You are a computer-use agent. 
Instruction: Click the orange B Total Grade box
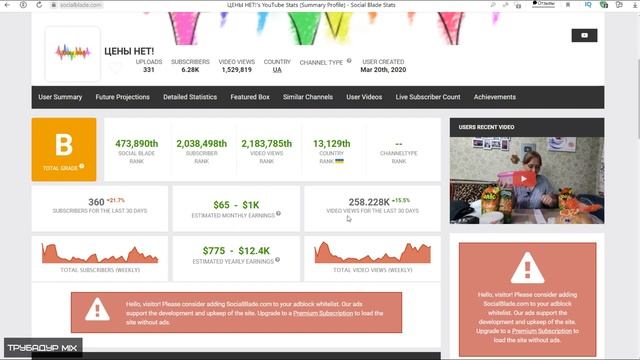64,149
